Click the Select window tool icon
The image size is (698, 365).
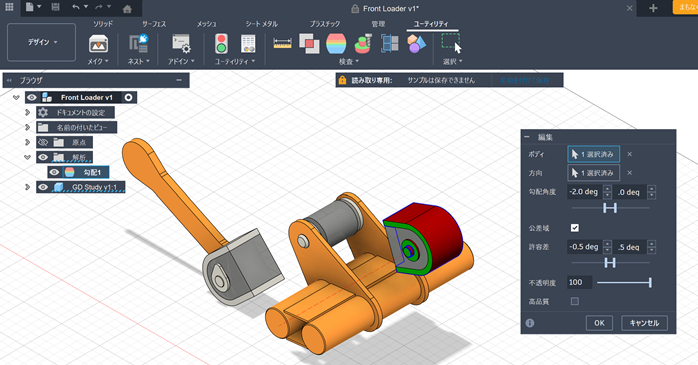pos(451,44)
